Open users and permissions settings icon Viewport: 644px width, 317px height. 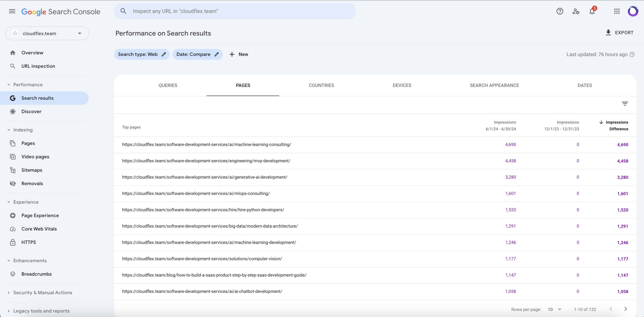(x=576, y=11)
